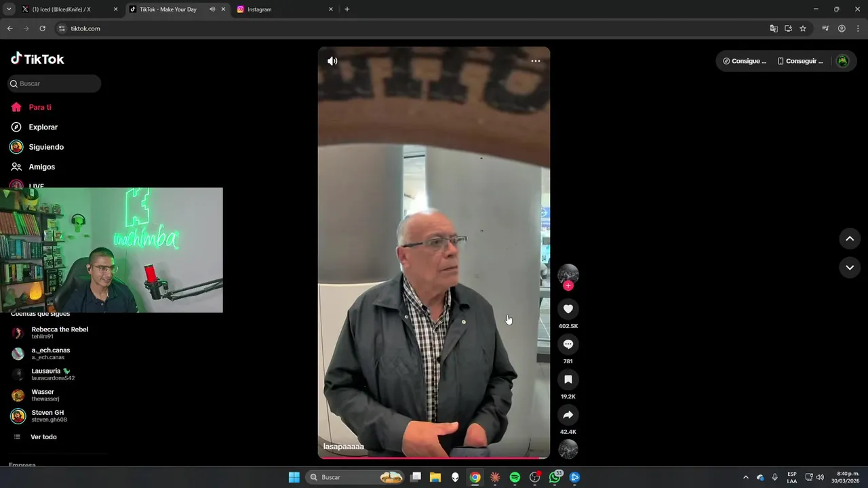This screenshot has width=868, height=488.
Task: Go back in browser history
Action: point(9,28)
